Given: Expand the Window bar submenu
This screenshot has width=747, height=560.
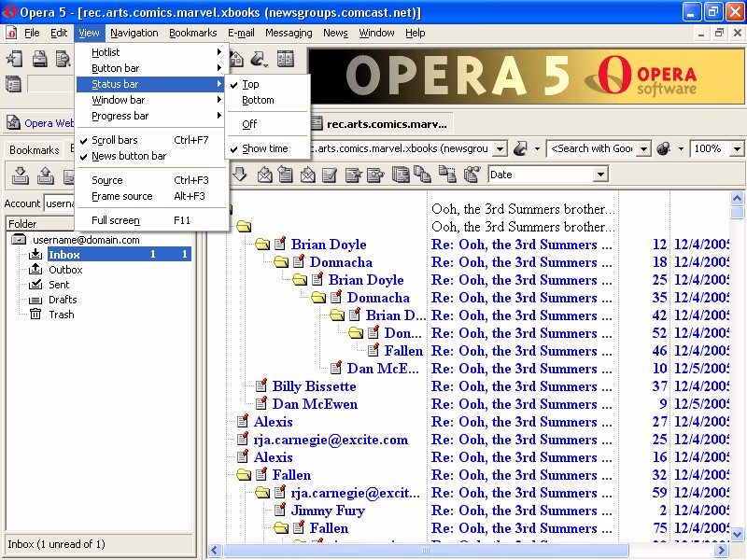Looking at the screenshot, I should coord(151,100).
